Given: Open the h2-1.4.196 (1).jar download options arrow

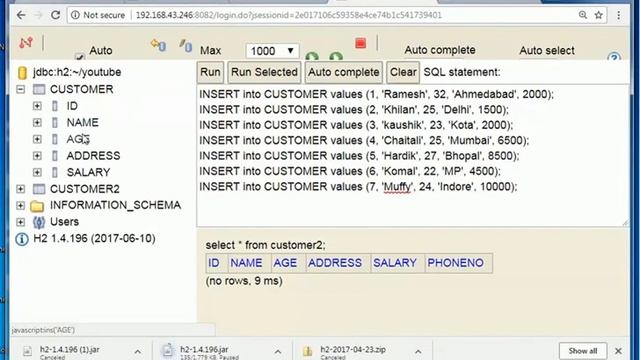Looking at the screenshot, I should (138, 351).
